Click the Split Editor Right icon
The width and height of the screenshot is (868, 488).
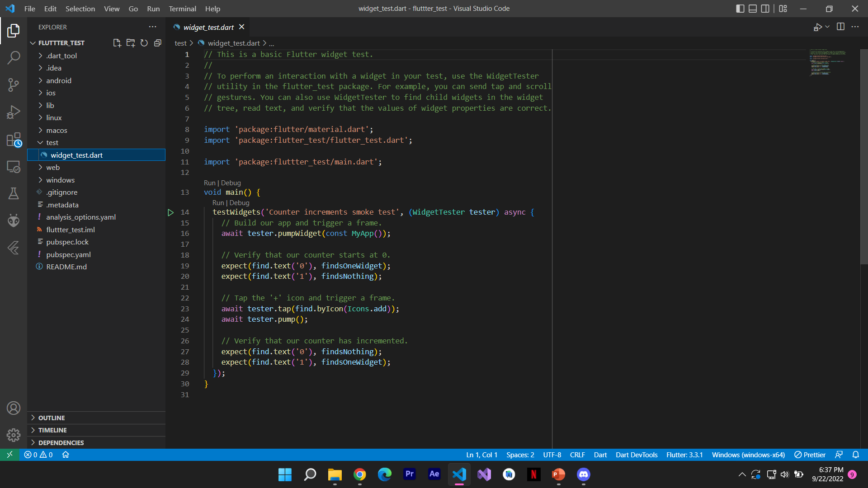[840, 27]
